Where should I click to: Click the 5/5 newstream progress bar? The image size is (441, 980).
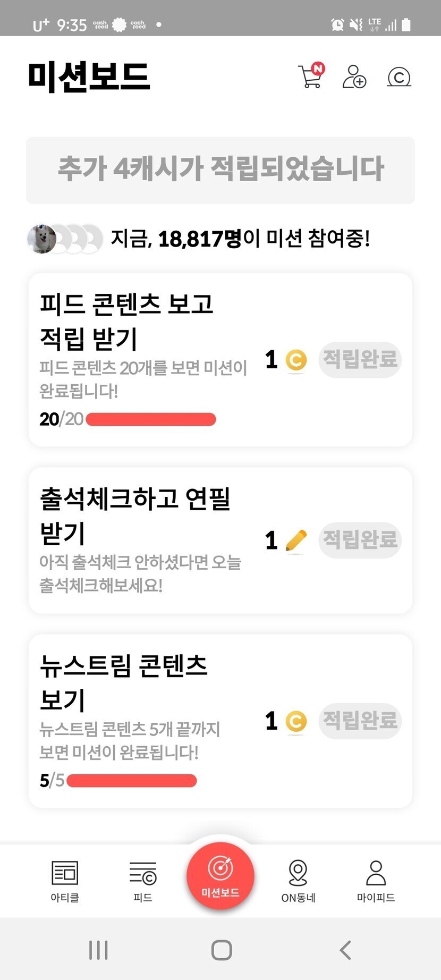click(132, 781)
